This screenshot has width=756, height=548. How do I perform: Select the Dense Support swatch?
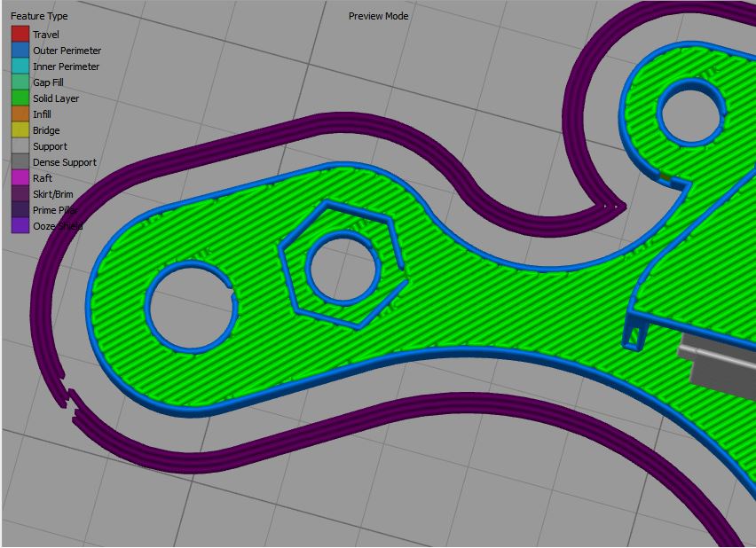point(20,162)
